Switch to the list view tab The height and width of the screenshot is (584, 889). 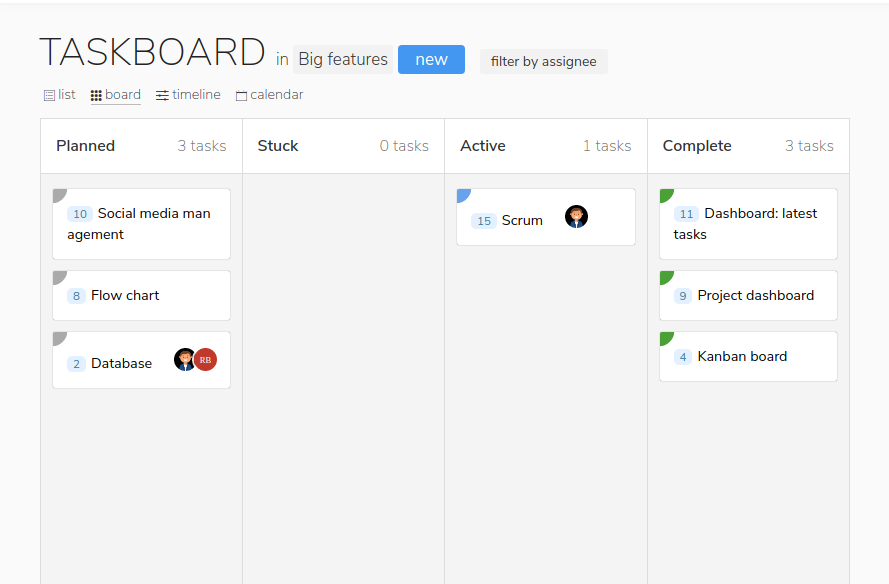pyautogui.click(x=60, y=95)
